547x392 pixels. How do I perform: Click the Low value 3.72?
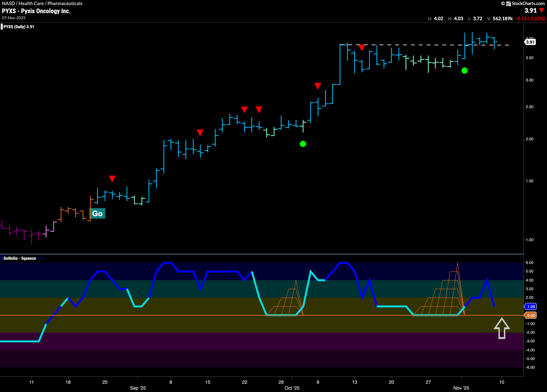[478, 19]
